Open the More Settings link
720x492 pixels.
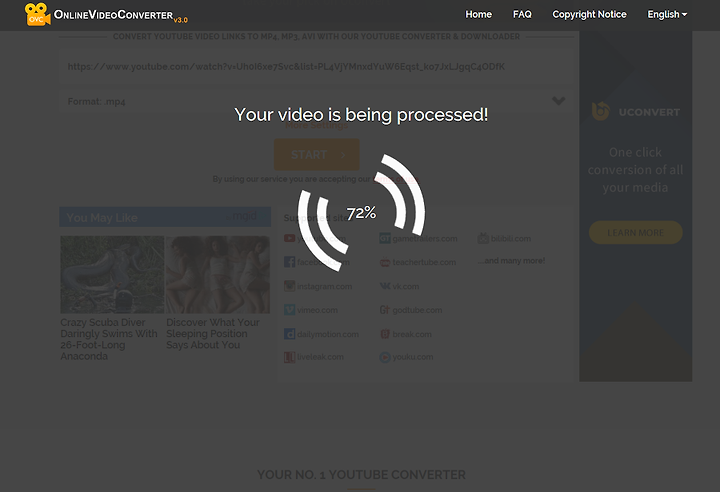(316, 125)
